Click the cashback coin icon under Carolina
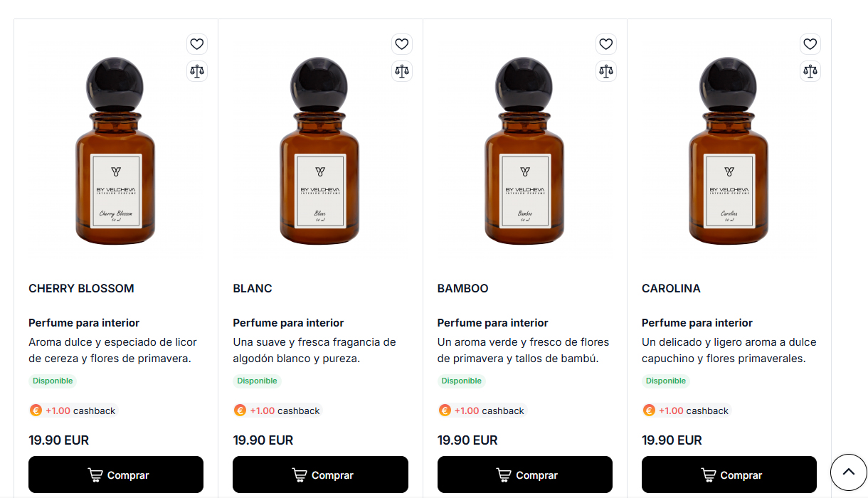 pyautogui.click(x=649, y=410)
